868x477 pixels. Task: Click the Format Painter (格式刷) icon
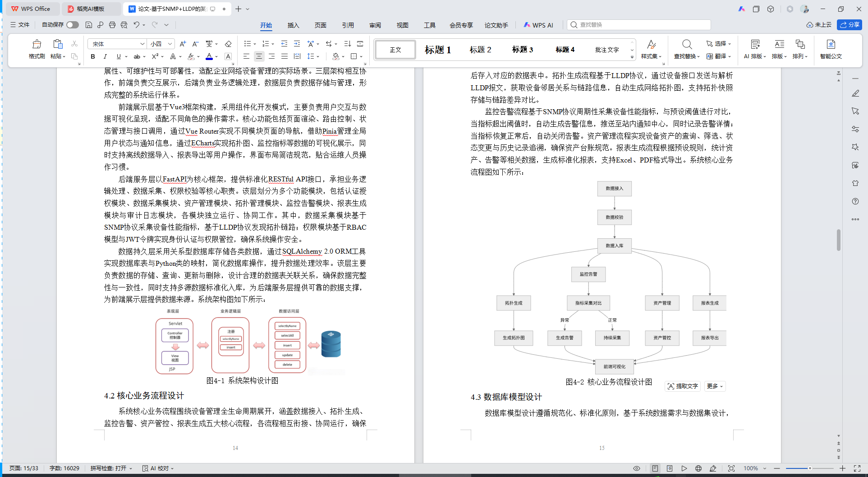[x=37, y=44]
